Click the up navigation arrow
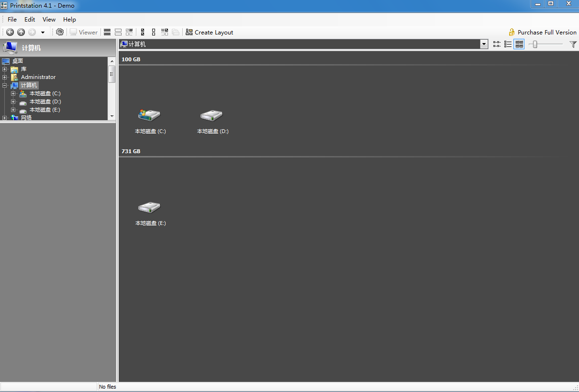 coord(21,32)
